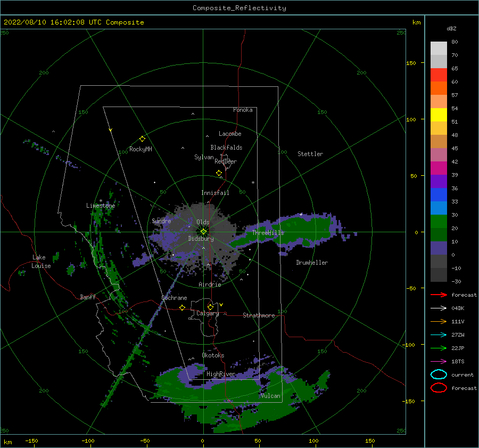
Task: Select the Innisfail label
Action: click(215, 193)
